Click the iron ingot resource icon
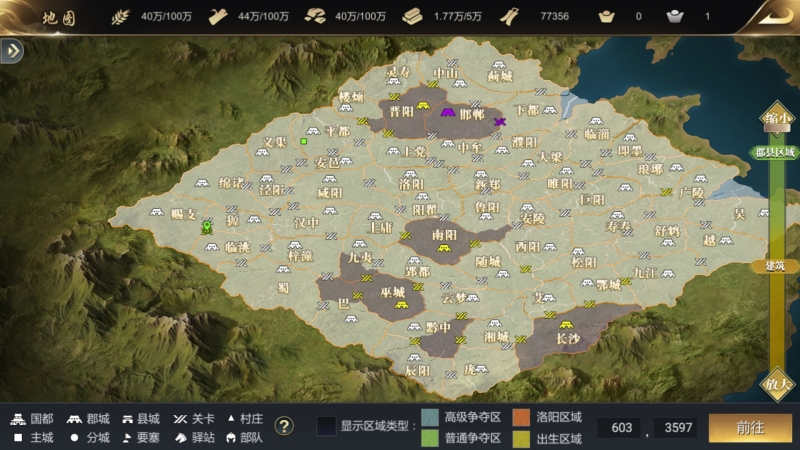The height and width of the screenshot is (450, 800). tap(412, 17)
